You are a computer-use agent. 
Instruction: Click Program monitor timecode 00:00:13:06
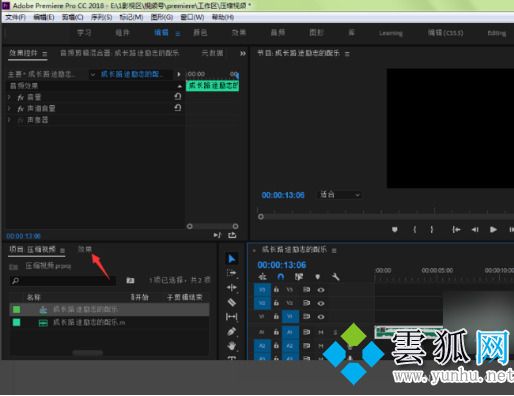pos(283,195)
